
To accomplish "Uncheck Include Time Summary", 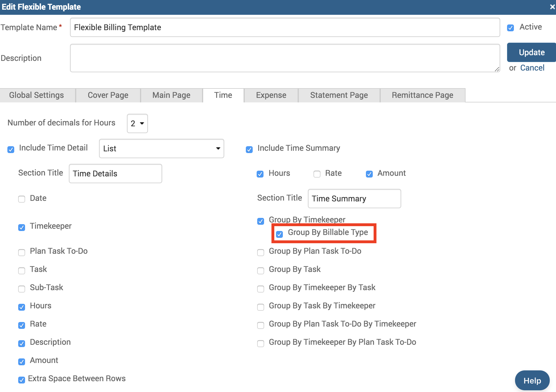I will pos(249,150).
